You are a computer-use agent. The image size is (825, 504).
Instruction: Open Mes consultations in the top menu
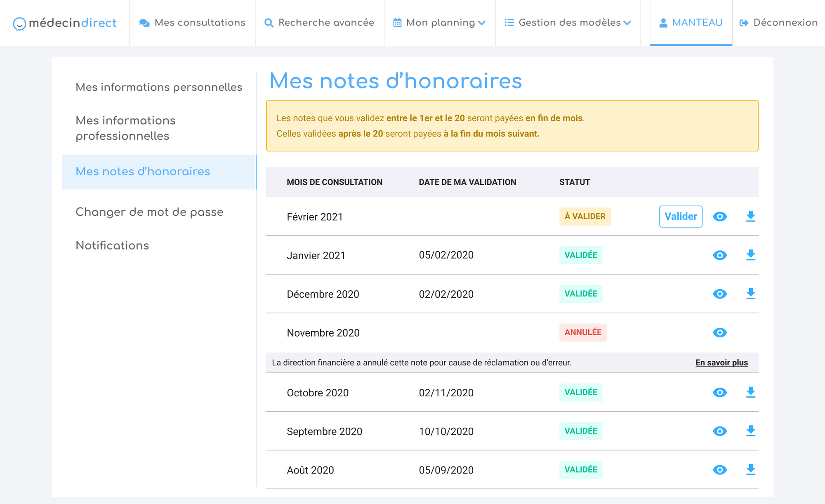point(193,23)
